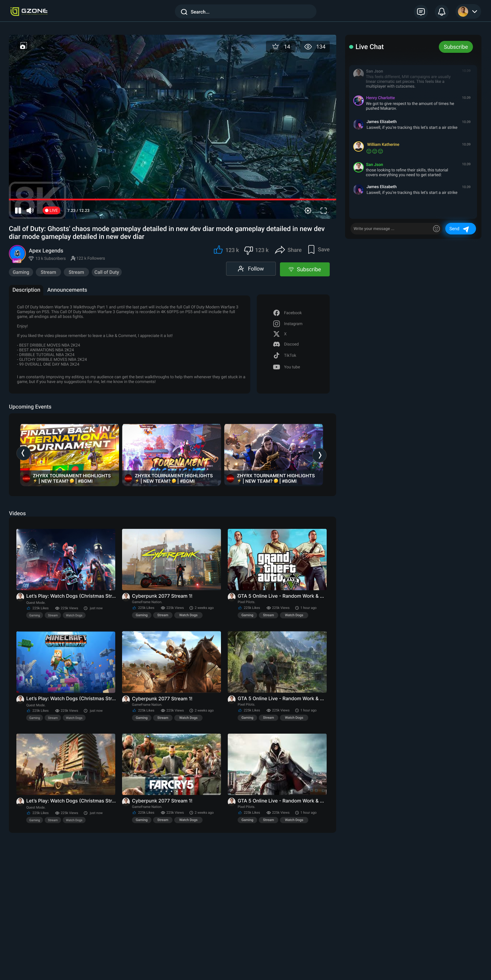This screenshot has height=980, width=491.
Task: Toggle Save bookmark for this video
Action: pos(311,249)
